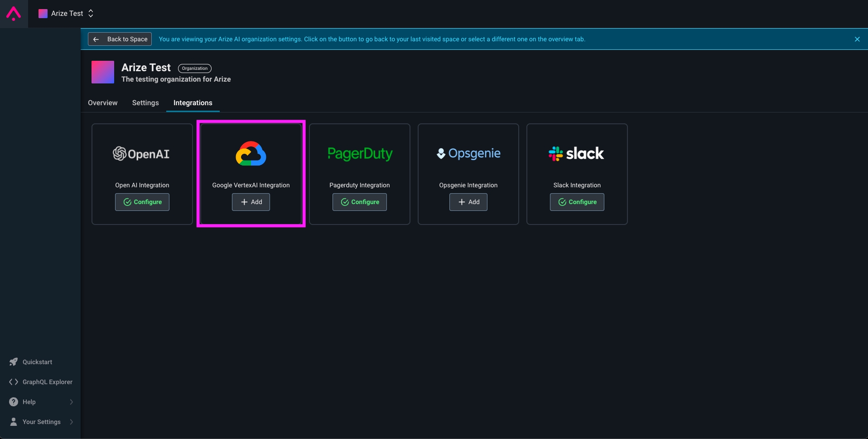Expand the Help submenu chevron
This screenshot has width=868, height=439.
point(72,402)
